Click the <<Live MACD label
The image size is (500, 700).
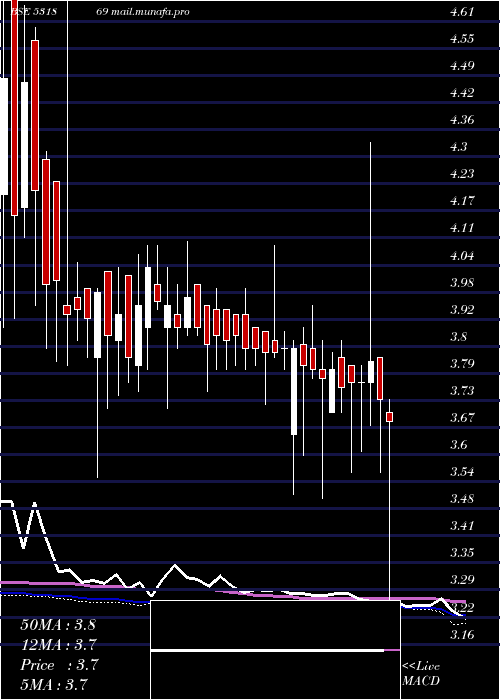421,674
